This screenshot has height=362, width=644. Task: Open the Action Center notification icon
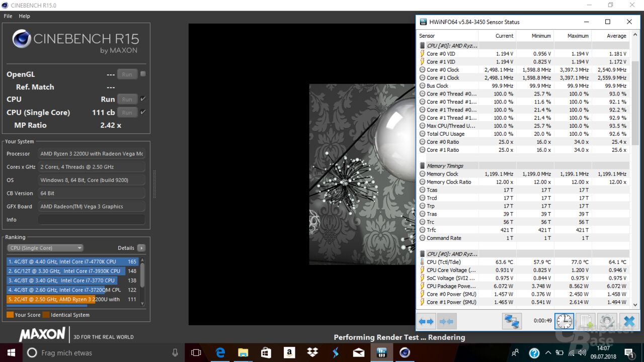(x=628, y=353)
